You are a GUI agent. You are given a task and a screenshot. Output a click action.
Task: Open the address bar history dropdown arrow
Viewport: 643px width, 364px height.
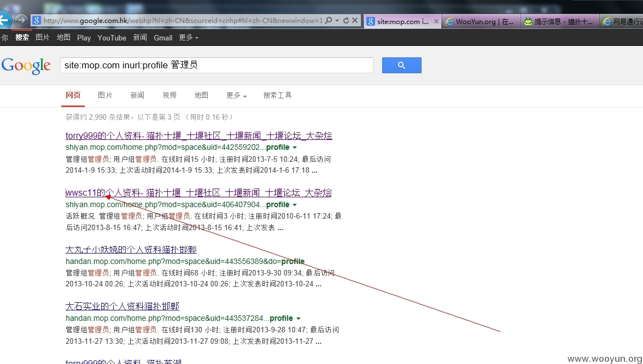[x=337, y=21]
